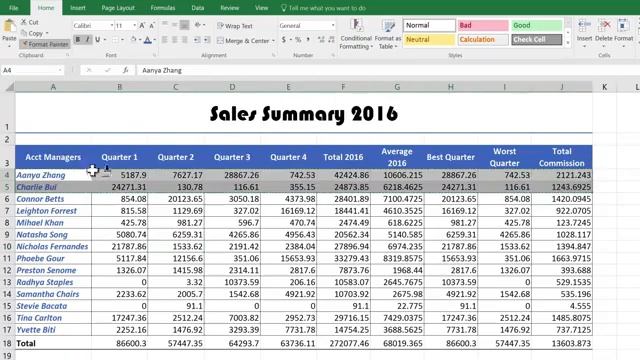Apply Accounting dollar number format
This screenshot has width=640, height=360.
[284, 40]
